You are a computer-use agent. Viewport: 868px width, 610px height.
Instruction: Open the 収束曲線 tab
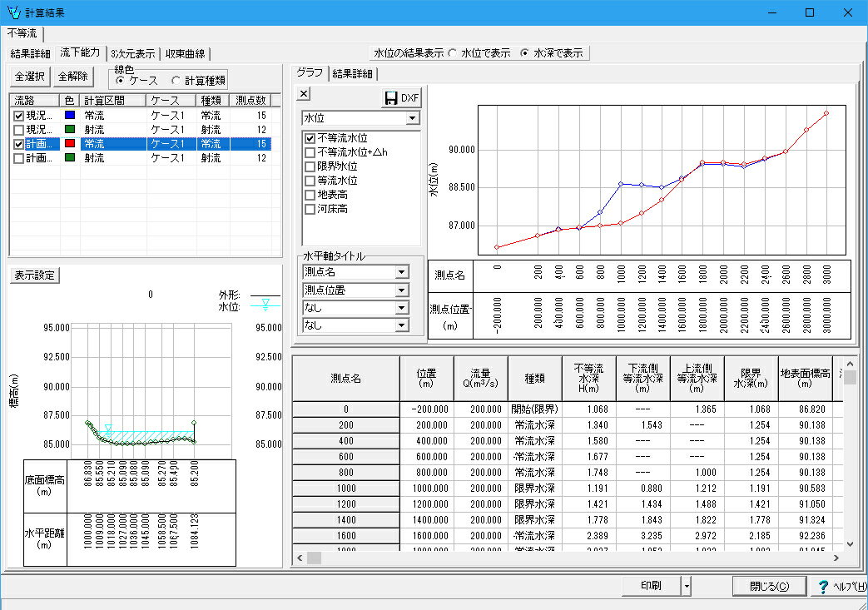[186, 53]
